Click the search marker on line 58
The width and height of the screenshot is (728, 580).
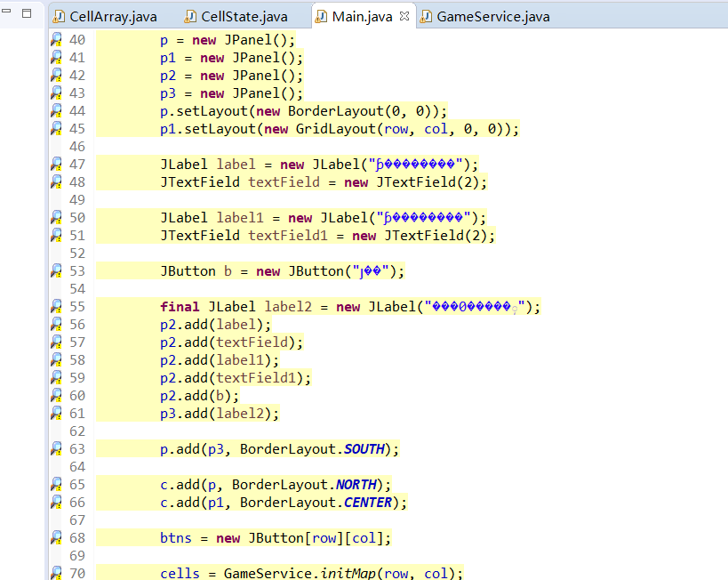click(56, 359)
